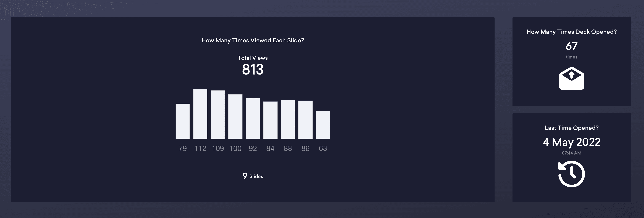Click the deck opened count 67
Screen dimensions: 644x218
[571, 46]
